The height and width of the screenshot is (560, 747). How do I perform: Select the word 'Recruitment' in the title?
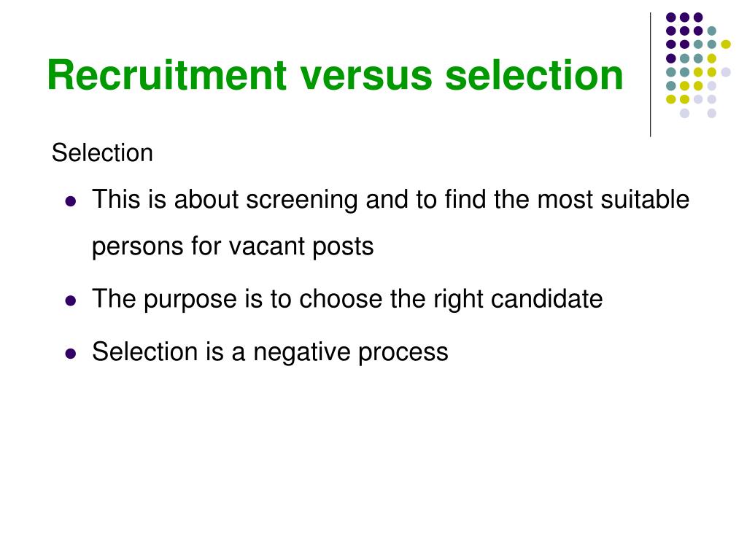point(167,74)
